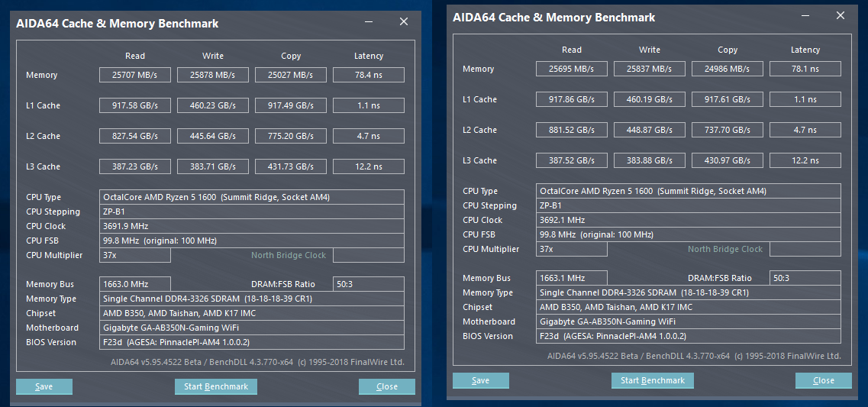Click L3 Cache Read 387.52 GB/s
The width and height of the screenshot is (868, 407).
(x=572, y=160)
